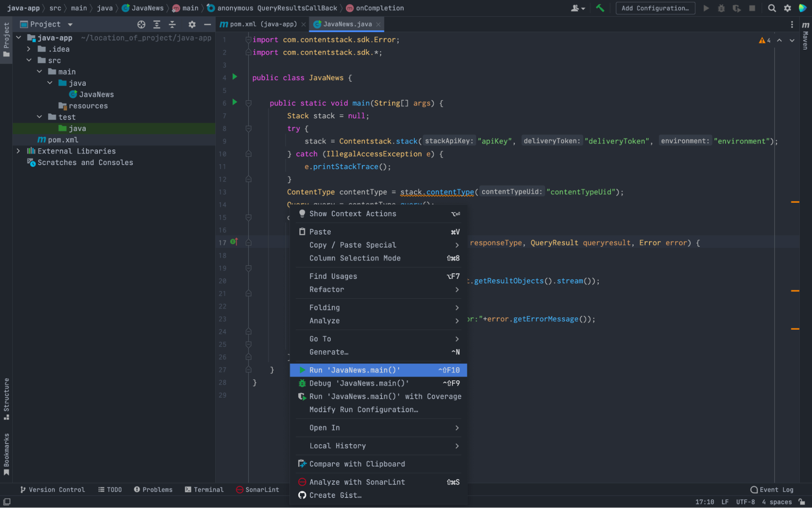The height and width of the screenshot is (508, 812).
Task: Select Create Gist… menu item
Action: pyautogui.click(x=378, y=495)
